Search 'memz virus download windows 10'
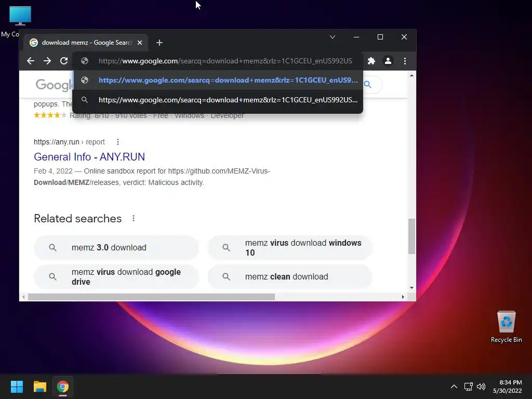The height and width of the screenshot is (399, 532). [290, 248]
